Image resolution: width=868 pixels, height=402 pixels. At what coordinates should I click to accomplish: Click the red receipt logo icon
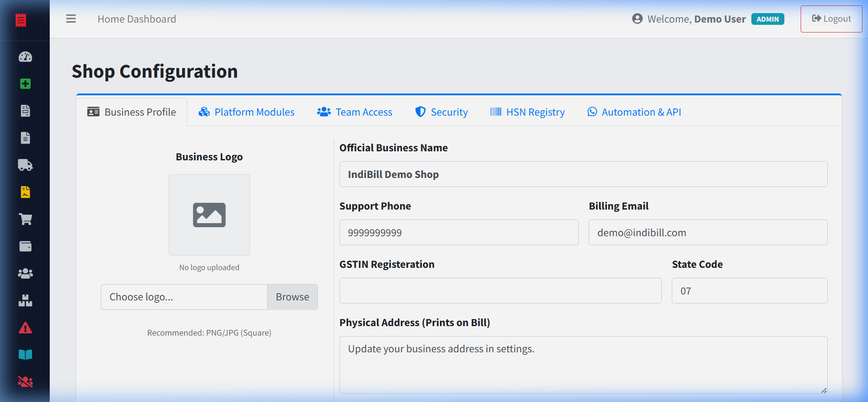tap(21, 20)
